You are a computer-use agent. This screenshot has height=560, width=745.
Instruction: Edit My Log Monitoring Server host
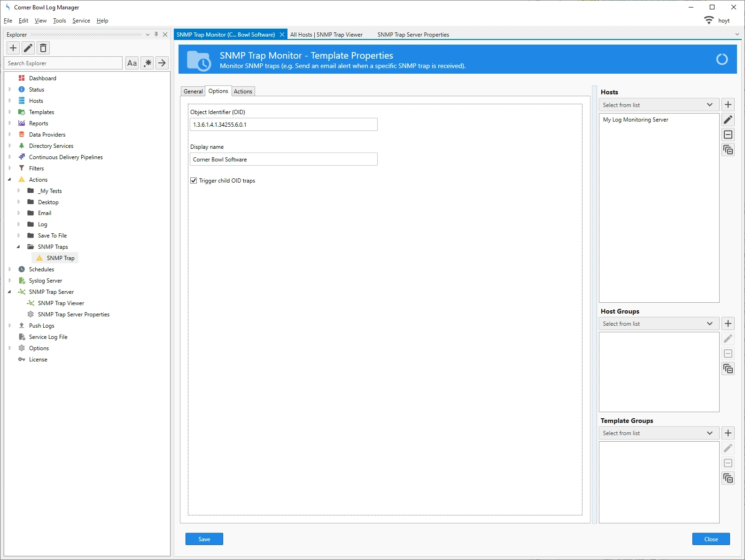(728, 120)
